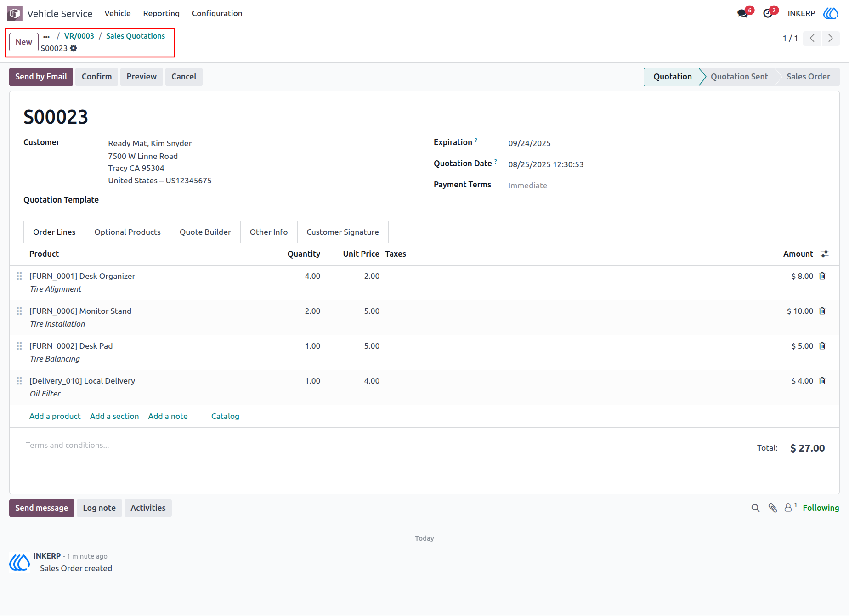Viewport: 849px width, 616px height.
Task: Delete the Desk Pad line
Action: (x=822, y=346)
